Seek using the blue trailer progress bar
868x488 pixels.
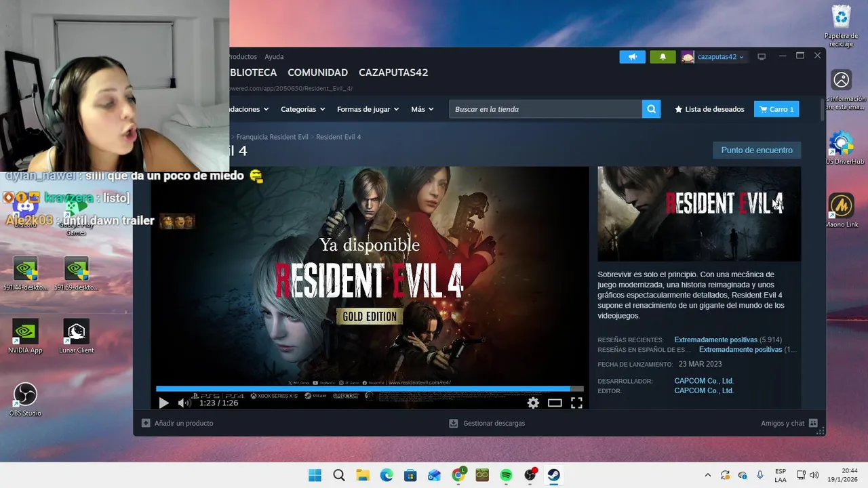[370, 389]
